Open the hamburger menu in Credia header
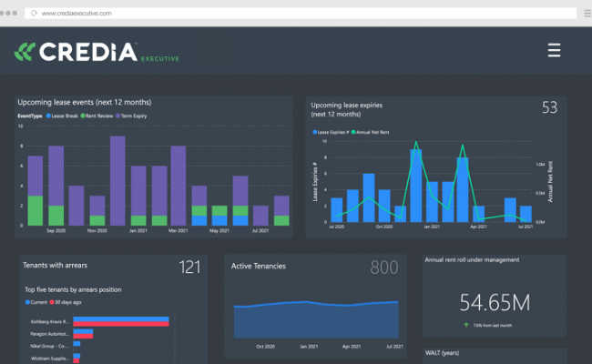The width and height of the screenshot is (592, 364). click(x=554, y=50)
